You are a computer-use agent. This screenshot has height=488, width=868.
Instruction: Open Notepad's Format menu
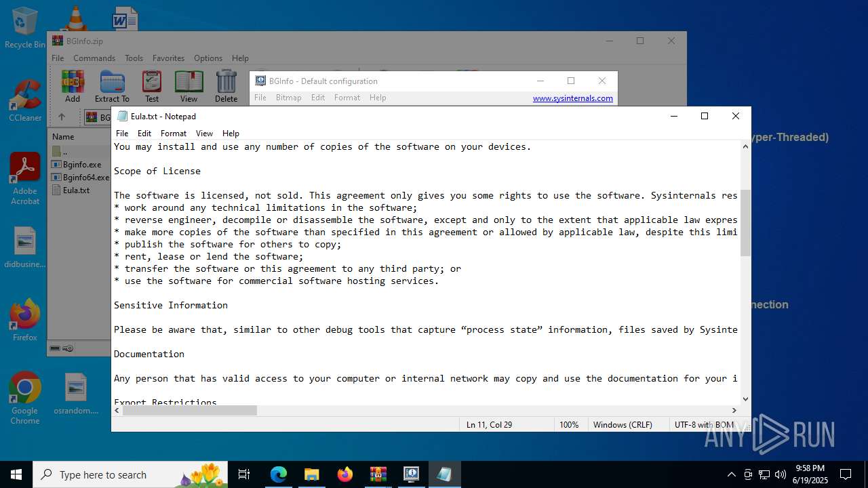(174, 134)
